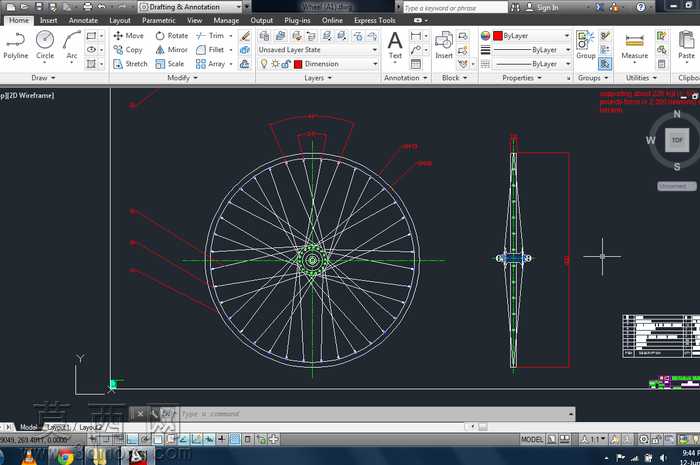
Task: Switch to the Model layout tab
Action: click(x=28, y=428)
